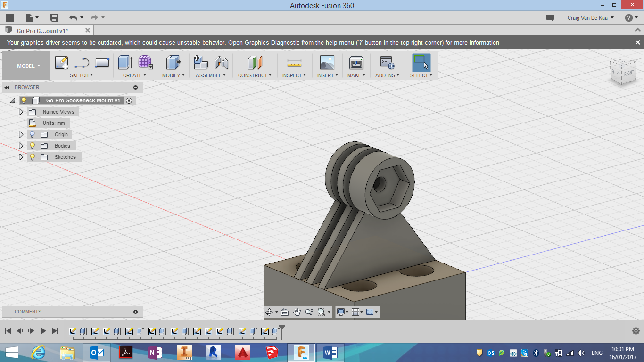Activate the Extrude tool icon

(x=125, y=63)
